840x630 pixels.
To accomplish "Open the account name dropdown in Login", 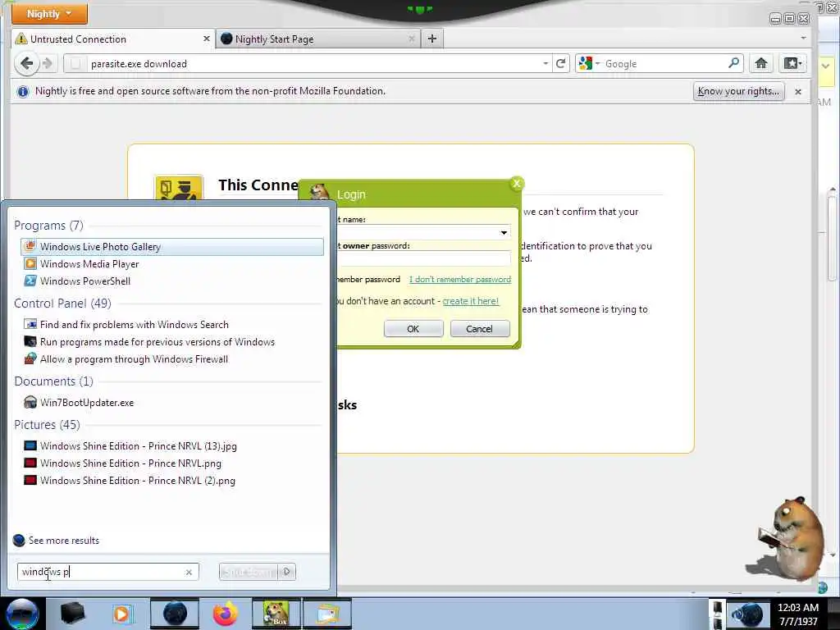I will click(504, 232).
